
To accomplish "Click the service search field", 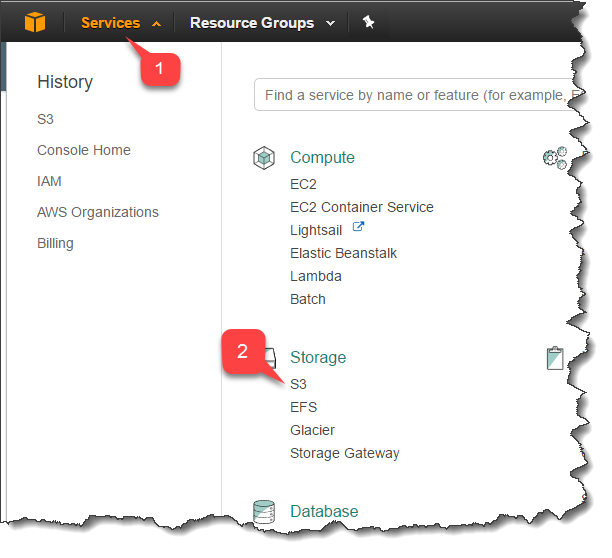I will point(416,95).
